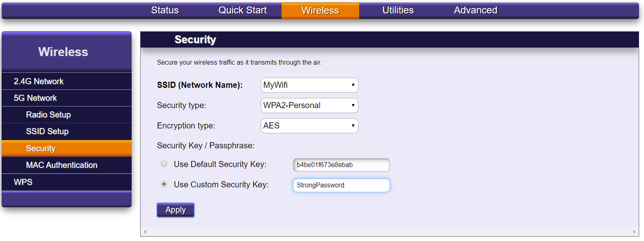644x241 pixels.
Task: Click the default security key field
Action: click(x=341, y=165)
